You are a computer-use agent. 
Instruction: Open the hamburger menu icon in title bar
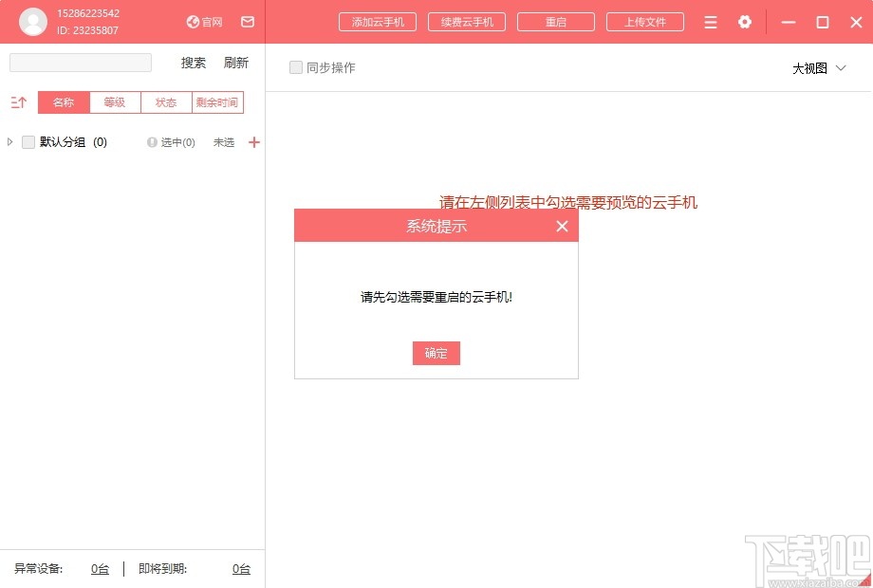tap(710, 21)
